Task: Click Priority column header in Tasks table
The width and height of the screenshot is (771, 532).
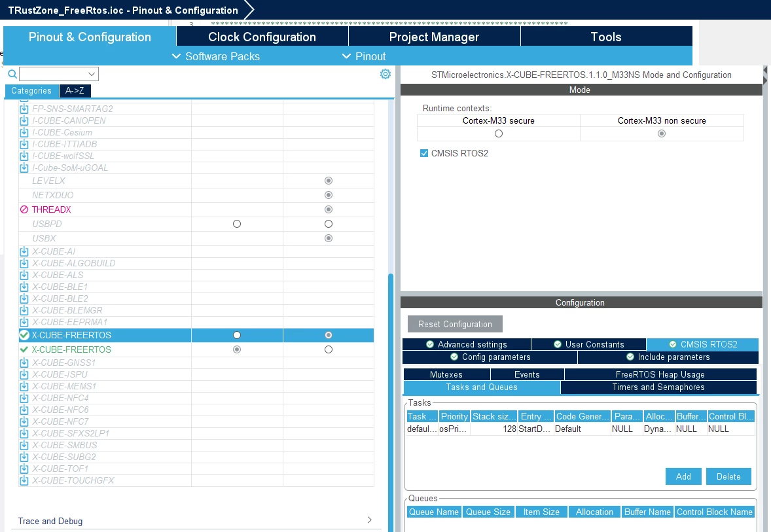Action: 454,416
